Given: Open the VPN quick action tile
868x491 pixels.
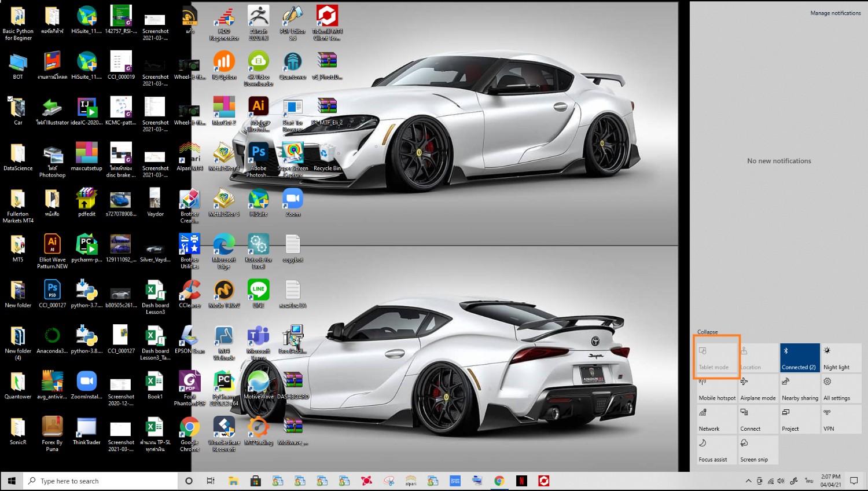Looking at the screenshot, I should [x=841, y=419].
